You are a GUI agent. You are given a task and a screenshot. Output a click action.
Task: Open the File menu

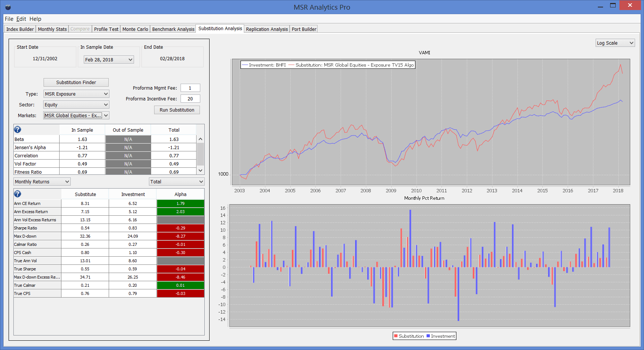click(x=9, y=19)
